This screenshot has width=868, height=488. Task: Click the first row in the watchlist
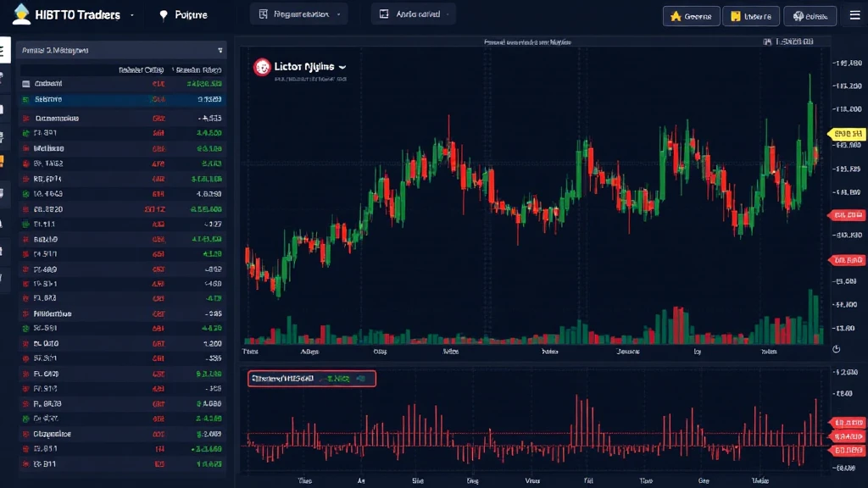pyautogui.click(x=123, y=84)
